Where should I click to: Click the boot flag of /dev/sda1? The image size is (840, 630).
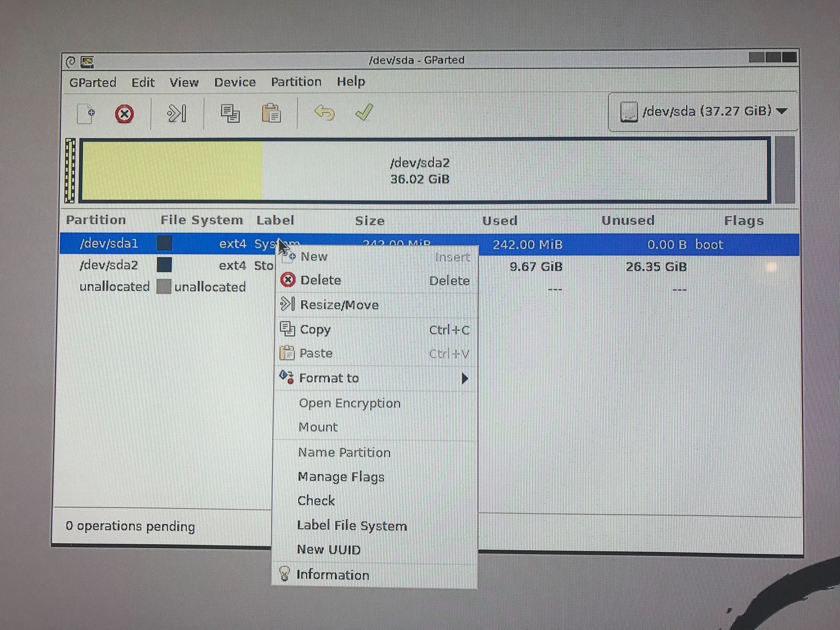point(709,245)
